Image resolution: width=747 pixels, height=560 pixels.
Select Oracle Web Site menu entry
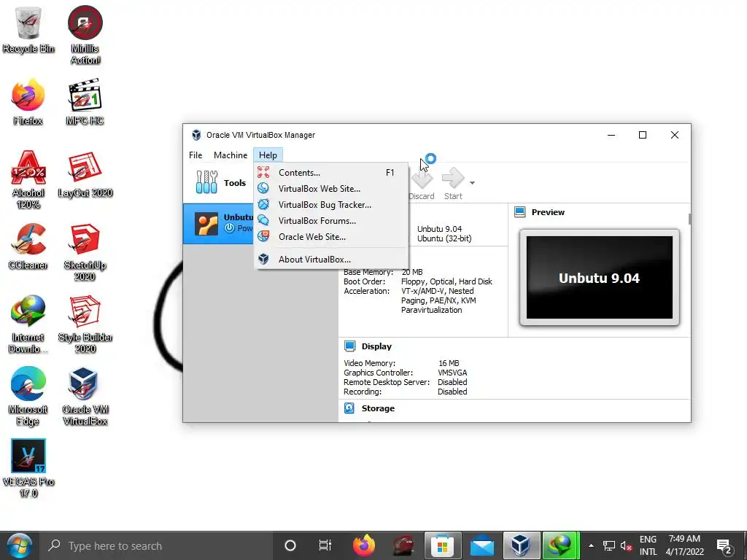point(331,237)
